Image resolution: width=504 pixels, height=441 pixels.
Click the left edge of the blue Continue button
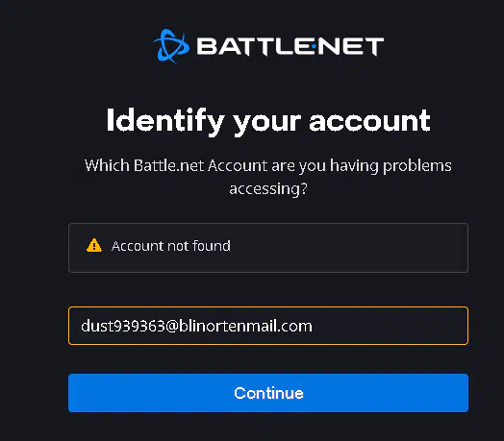click(x=72, y=393)
